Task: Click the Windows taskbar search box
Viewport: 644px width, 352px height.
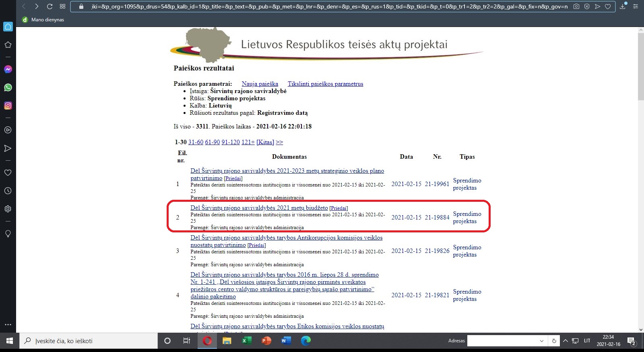Action: point(89,341)
